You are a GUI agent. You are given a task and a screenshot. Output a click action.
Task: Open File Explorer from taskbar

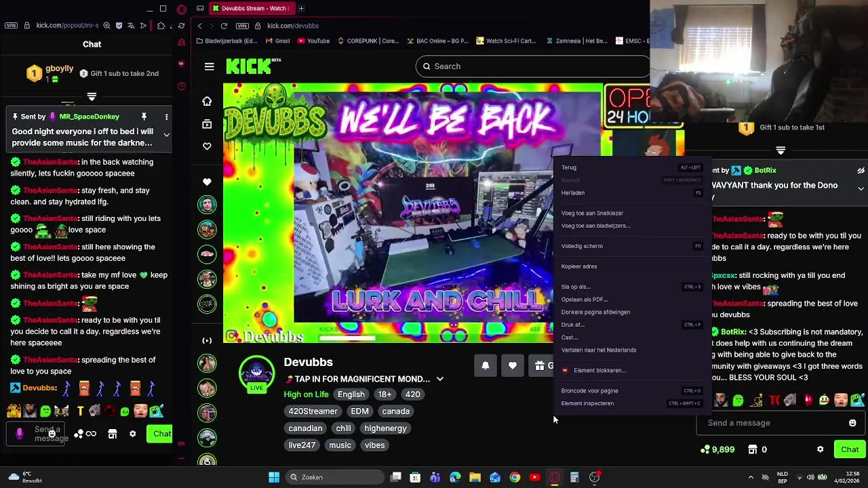(475, 477)
